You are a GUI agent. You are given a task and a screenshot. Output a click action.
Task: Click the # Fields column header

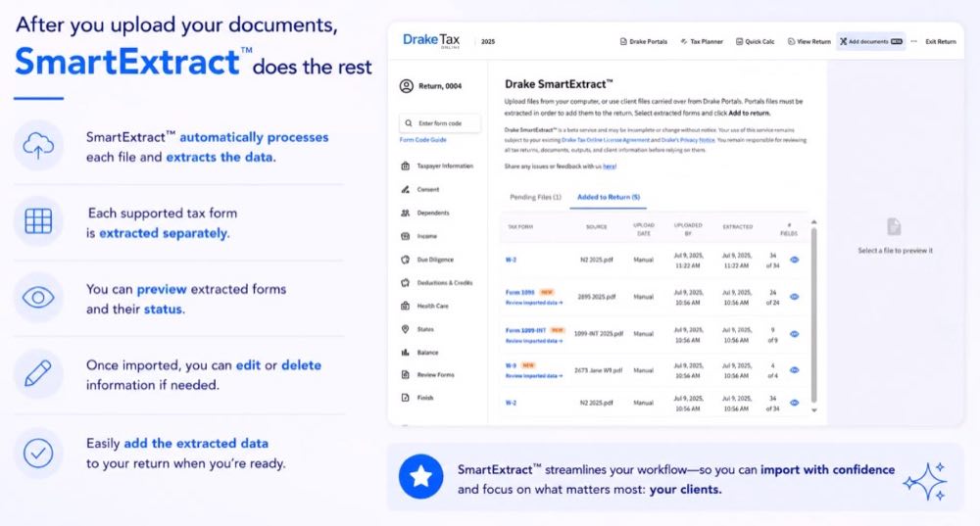click(x=789, y=229)
